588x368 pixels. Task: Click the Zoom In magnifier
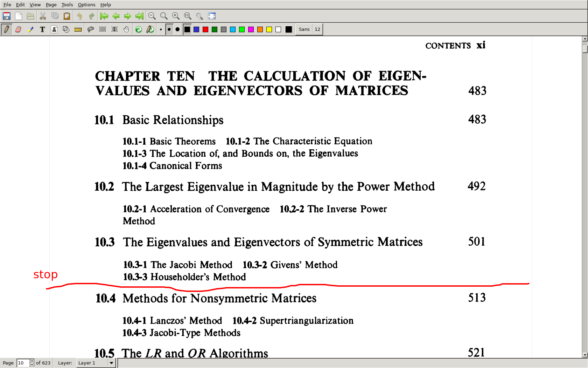[176, 16]
